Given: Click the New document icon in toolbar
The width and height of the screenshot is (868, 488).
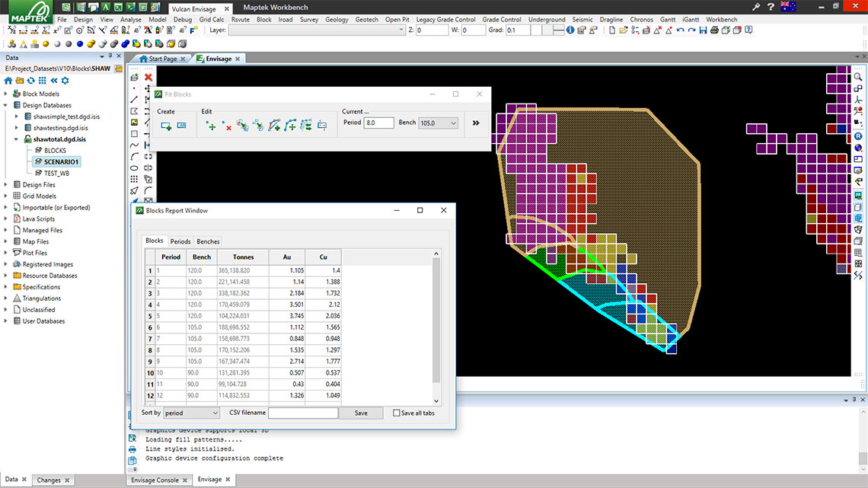Looking at the screenshot, I should pos(612,30).
